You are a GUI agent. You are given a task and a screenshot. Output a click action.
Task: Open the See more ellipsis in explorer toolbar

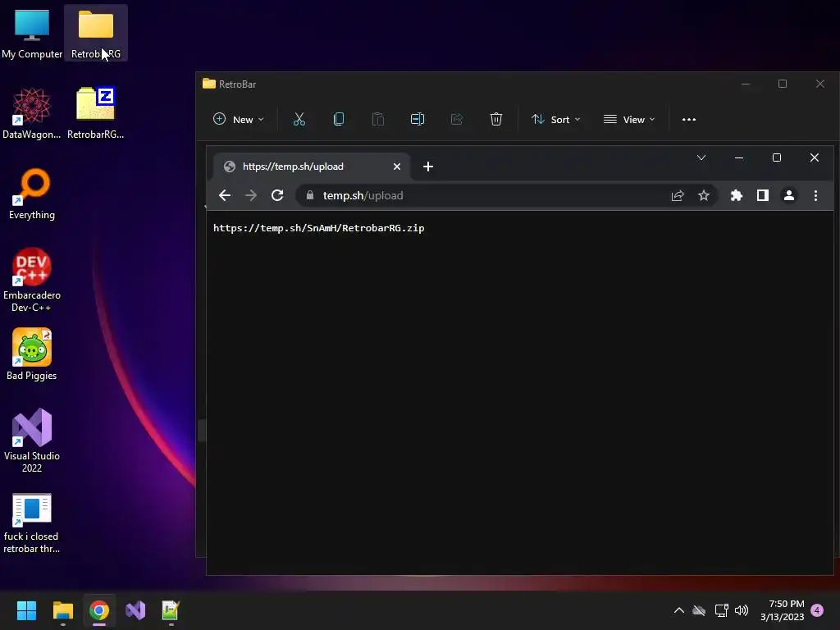click(689, 120)
